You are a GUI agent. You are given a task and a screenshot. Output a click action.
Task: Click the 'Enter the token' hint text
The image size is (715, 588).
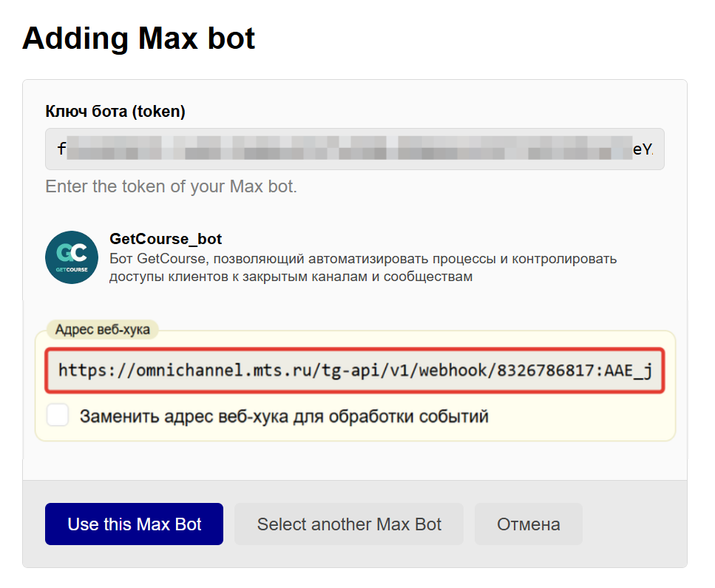171,186
